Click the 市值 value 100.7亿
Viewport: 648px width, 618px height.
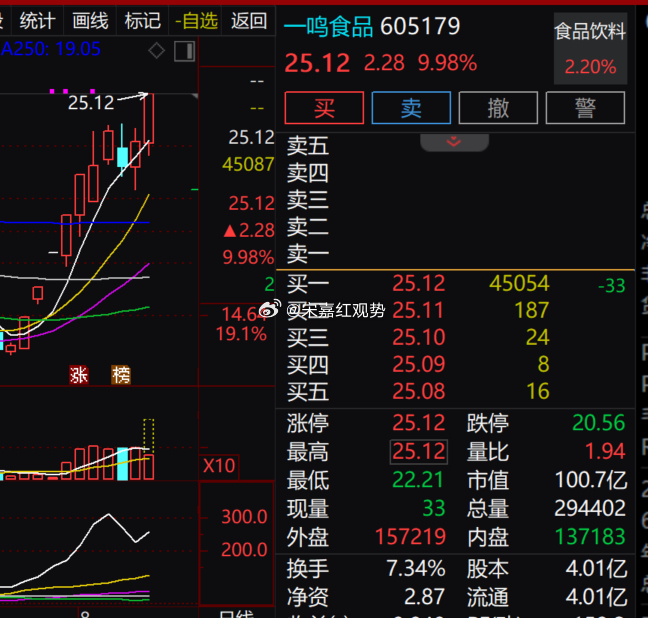click(591, 480)
